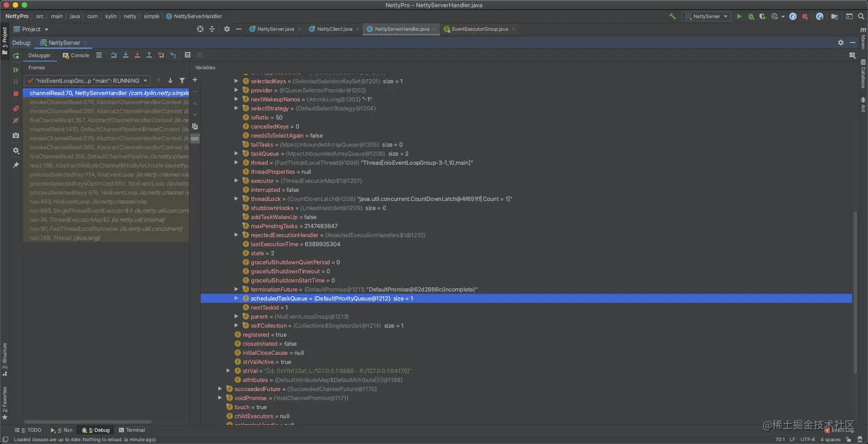Click the Step Over debugger icon
This screenshot has height=444, width=868.
[x=114, y=55]
